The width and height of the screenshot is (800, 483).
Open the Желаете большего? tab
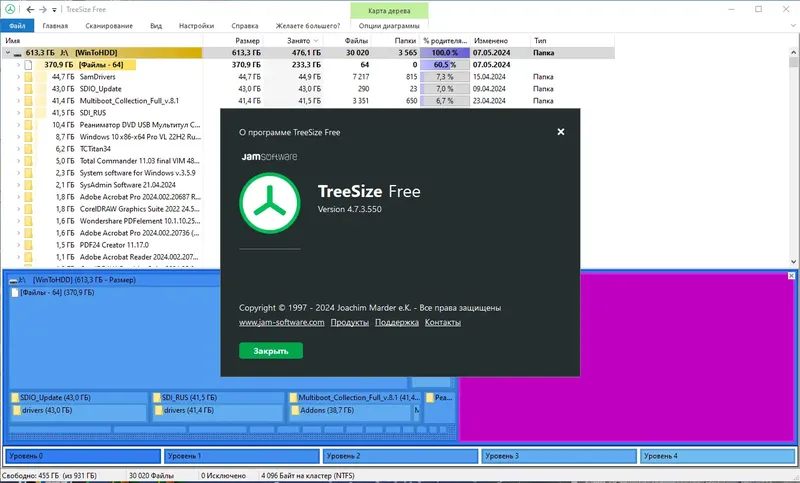(x=308, y=26)
